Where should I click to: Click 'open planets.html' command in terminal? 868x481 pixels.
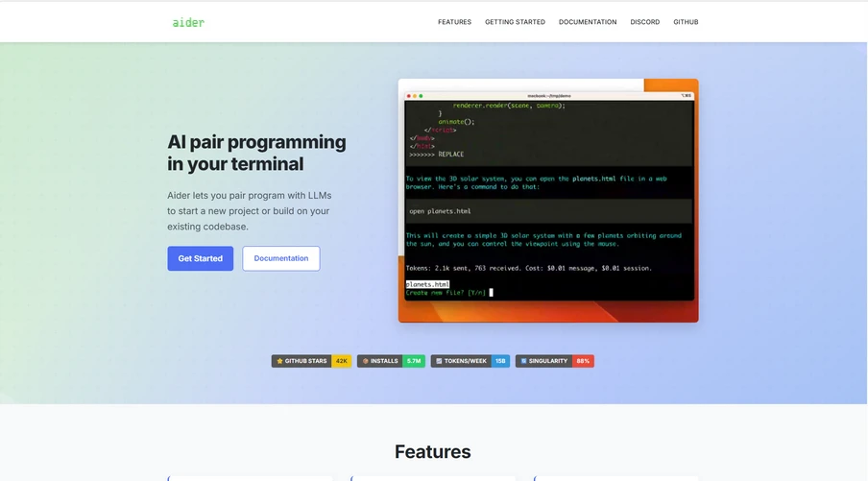click(440, 211)
